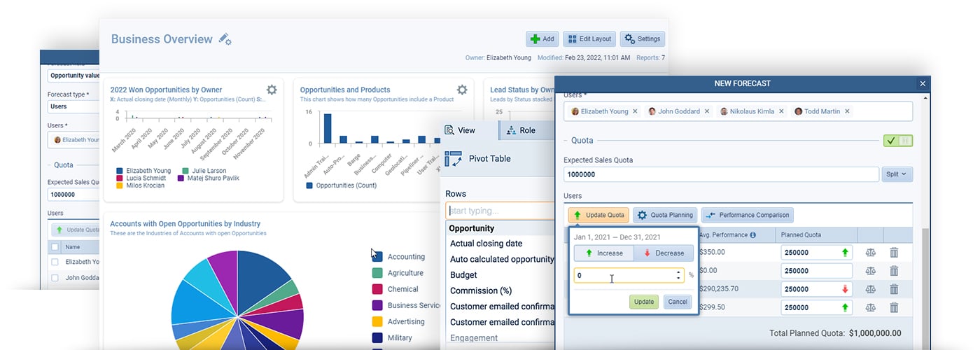Screen dimensions: 980x350
Task: Open the Forecast type Users dropdown
Action: [x=73, y=107]
